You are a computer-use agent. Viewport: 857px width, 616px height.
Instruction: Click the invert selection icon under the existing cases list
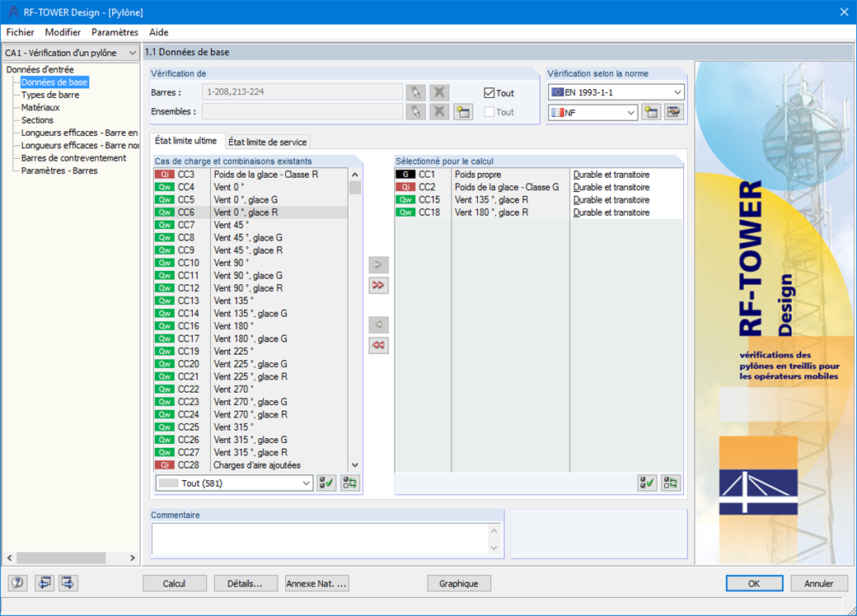(349, 483)
